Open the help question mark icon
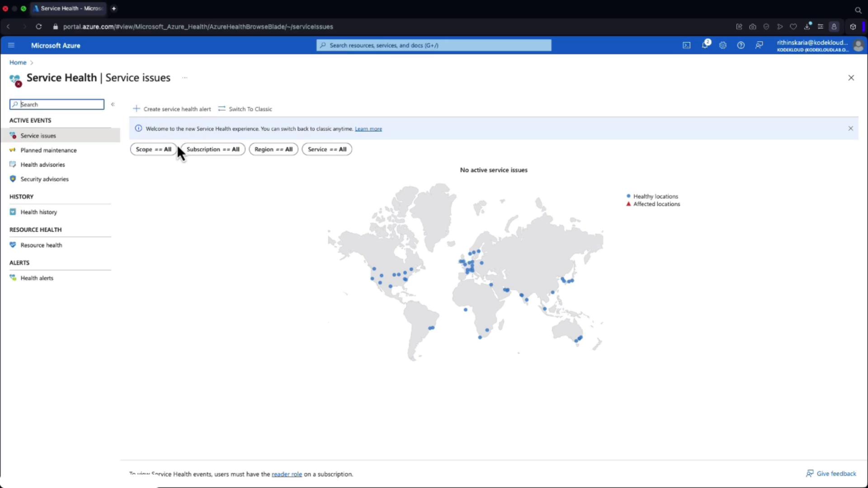This screenshot has height=488, width=868. click(x=741, y=45)
